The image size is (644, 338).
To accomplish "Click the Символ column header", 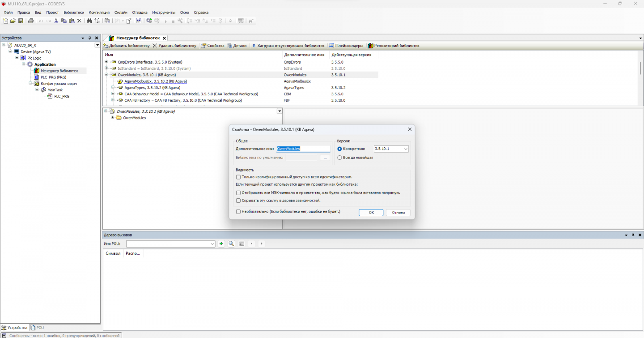I will [113, 253].
